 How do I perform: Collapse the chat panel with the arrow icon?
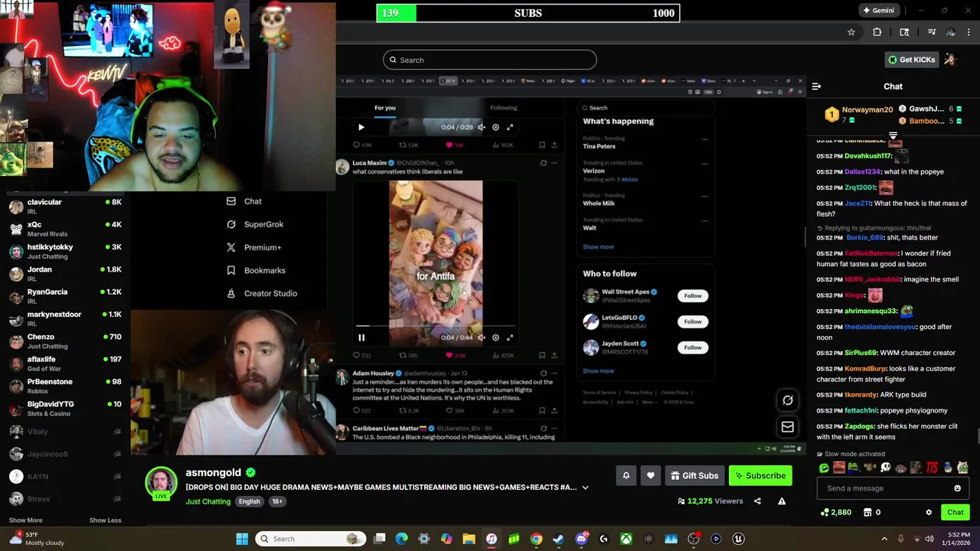[816, 86]
